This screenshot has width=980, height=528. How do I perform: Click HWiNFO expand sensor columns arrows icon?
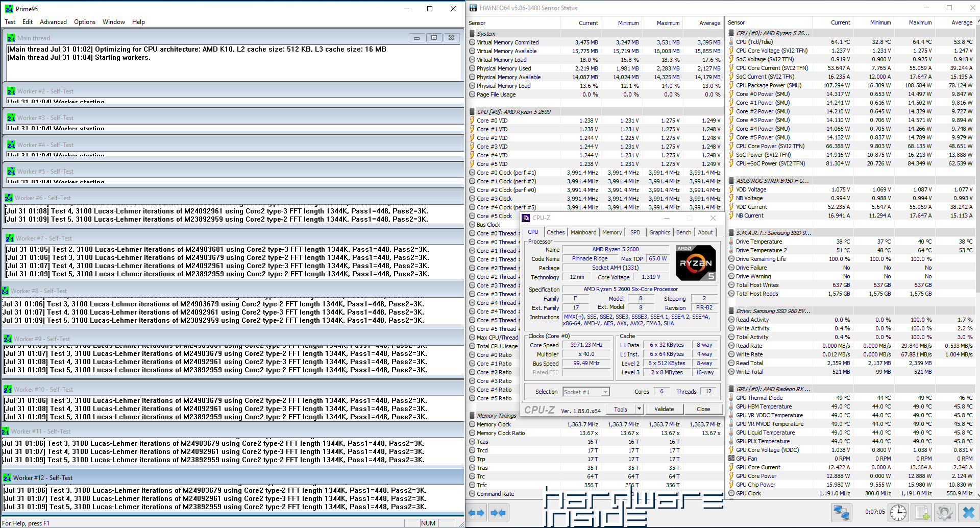[476, 513]
